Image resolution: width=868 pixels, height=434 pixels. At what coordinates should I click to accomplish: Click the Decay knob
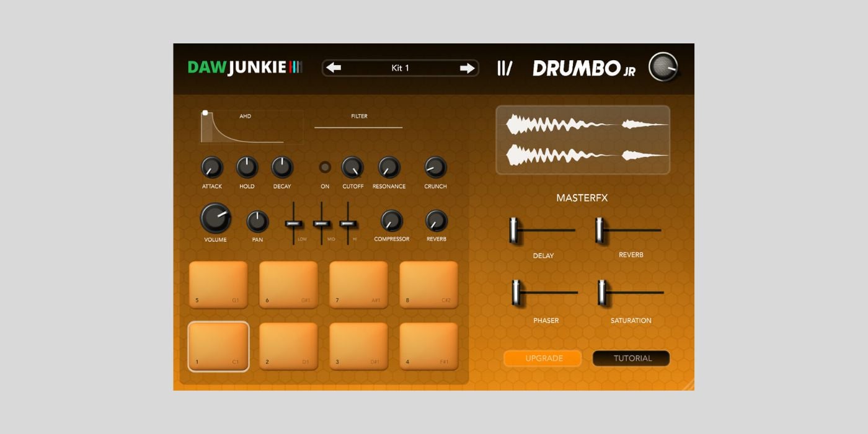click(282, 167)
